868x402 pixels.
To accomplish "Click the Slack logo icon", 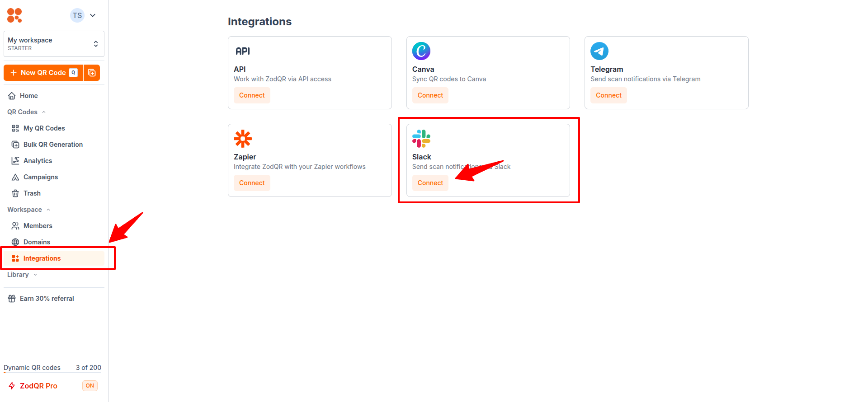I will coord(421,139).
